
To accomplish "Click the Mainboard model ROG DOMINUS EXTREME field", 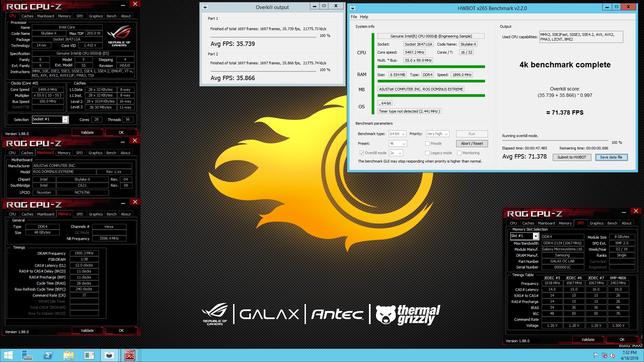I will (x=64, y=172).
